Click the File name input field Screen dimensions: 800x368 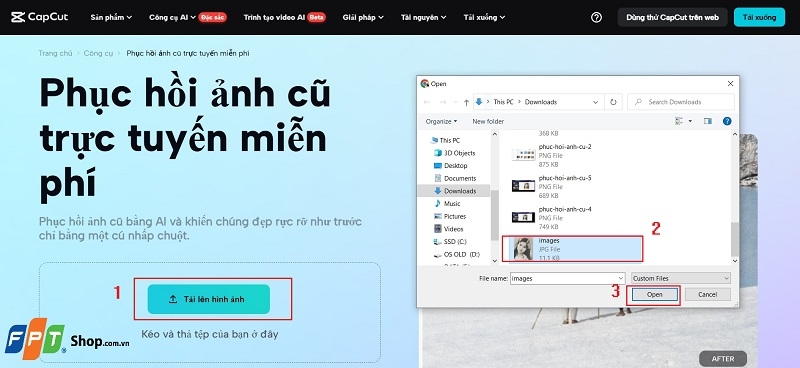(x=568, y=278)
